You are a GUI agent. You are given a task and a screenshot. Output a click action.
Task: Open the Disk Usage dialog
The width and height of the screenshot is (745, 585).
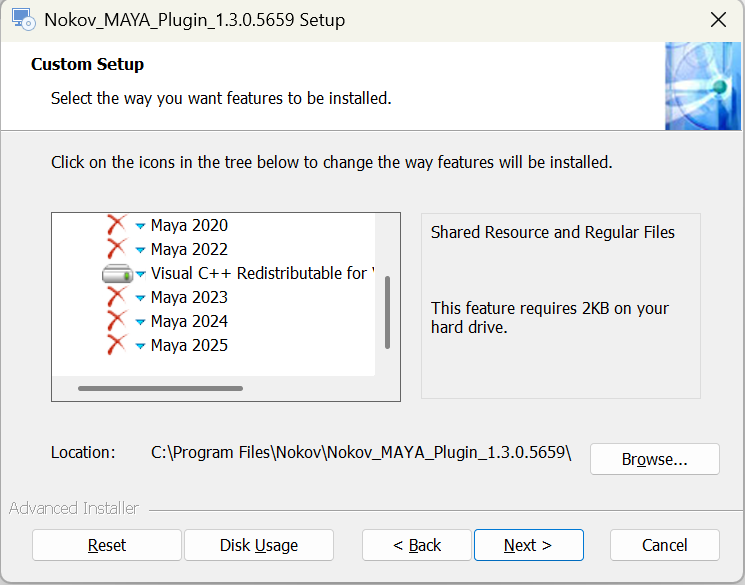click(259, 545)
